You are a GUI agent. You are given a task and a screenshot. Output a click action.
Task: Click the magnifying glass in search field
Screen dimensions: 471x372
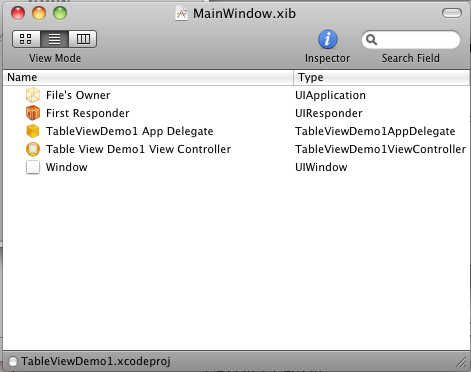pyautogui.click(x=371, y=40)
